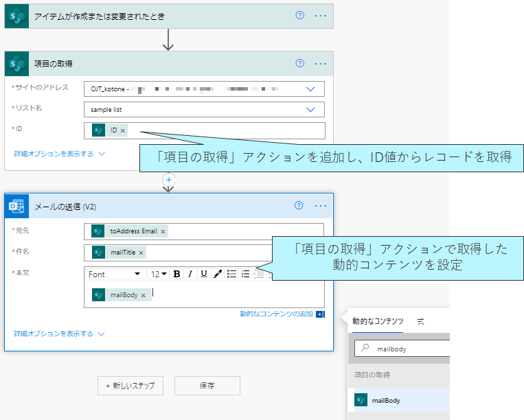Apply bulleted list in mail body
The height and width of the screenshot is (420, 524).
pyautogui.click(x=231, y=274)
